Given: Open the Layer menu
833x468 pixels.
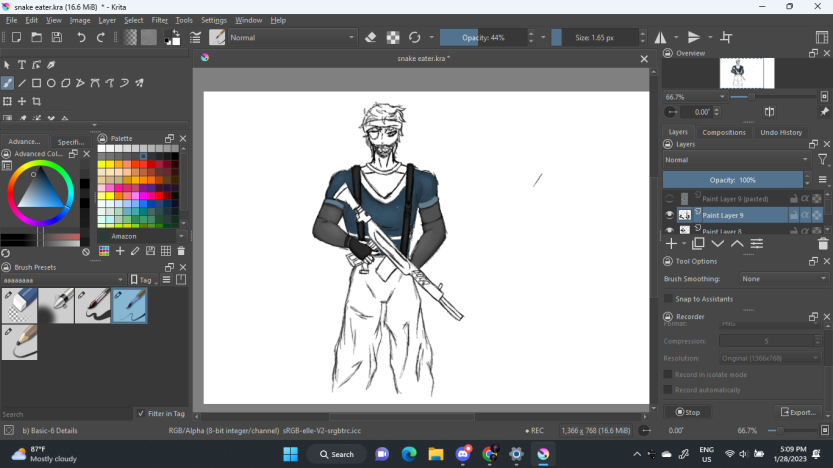Looking at the screenshot, I should tap(107, 20).
